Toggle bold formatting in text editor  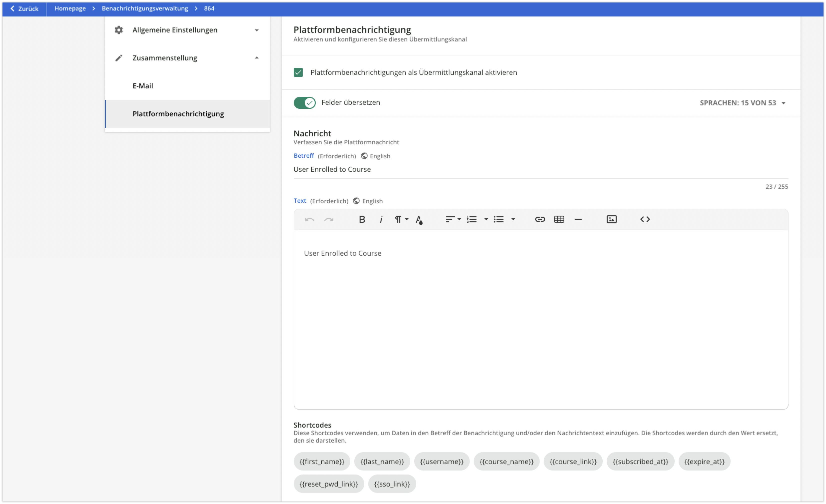362,220
